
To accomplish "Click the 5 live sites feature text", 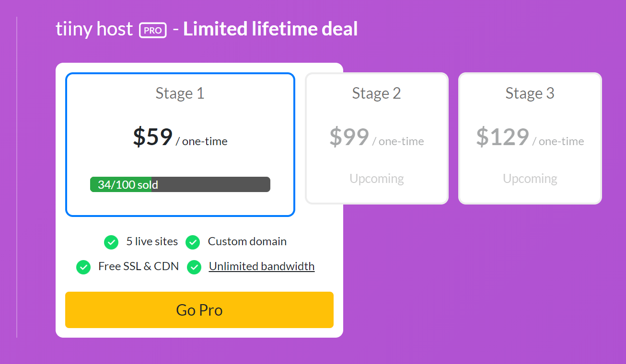I will point(152,241).
